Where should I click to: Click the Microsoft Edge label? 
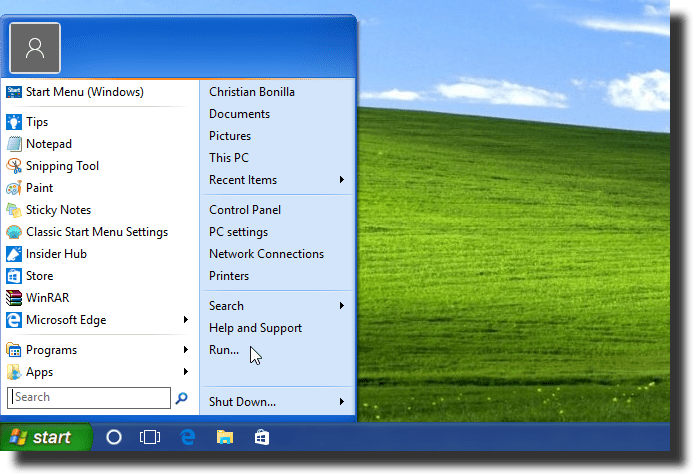(66, 320)
